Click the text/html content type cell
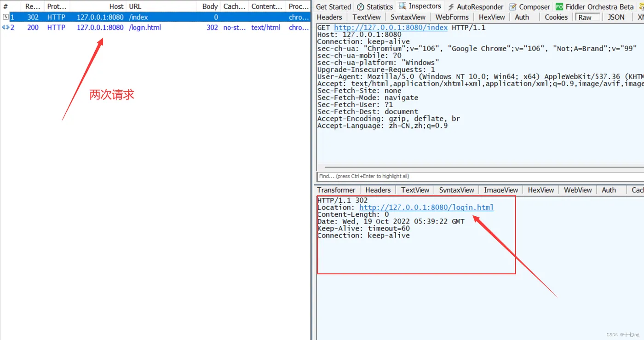 click(x=265, y=27)
